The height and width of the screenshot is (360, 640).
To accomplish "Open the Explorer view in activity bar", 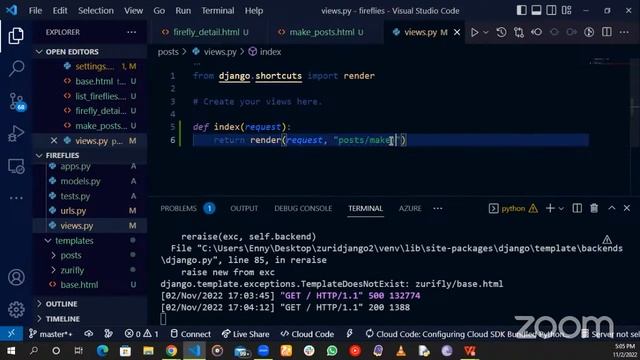I will pos(16,36).
